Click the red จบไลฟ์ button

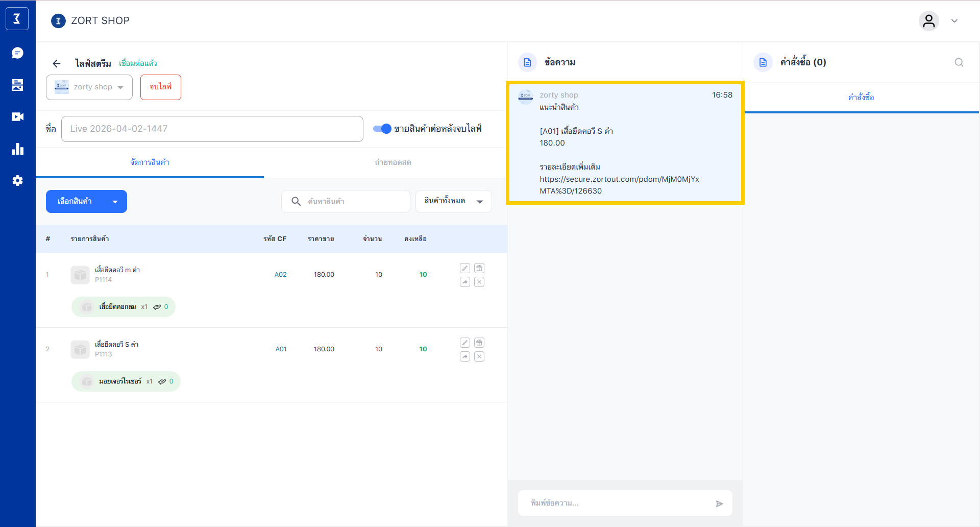pyautogui.click(x=160, y=87)
